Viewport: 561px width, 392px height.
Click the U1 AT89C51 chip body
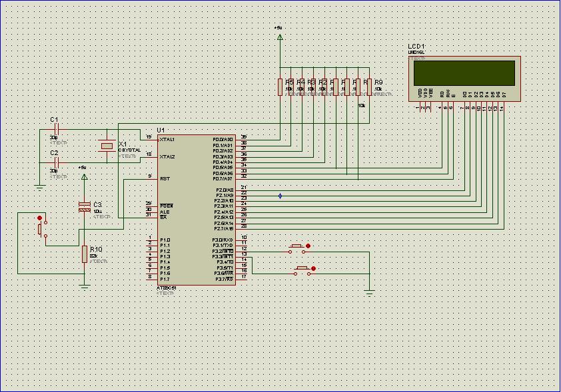point(197,210)
